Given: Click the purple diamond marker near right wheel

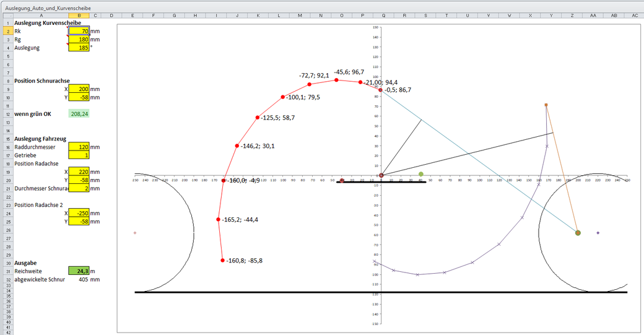Looking at the screenshot, I should [x=598, y=233].
